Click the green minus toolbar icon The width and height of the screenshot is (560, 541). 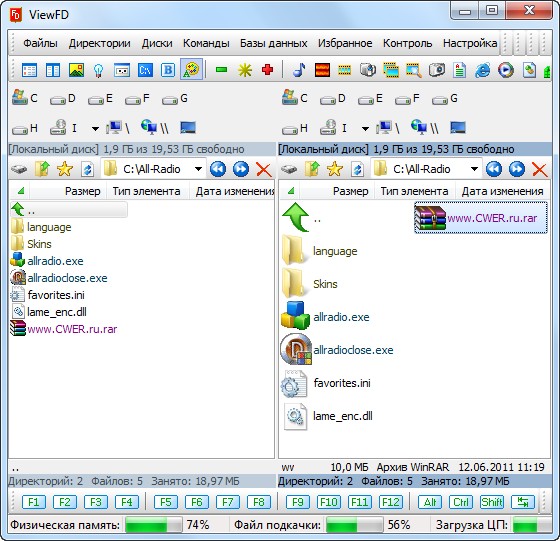[x=222, y=70]
